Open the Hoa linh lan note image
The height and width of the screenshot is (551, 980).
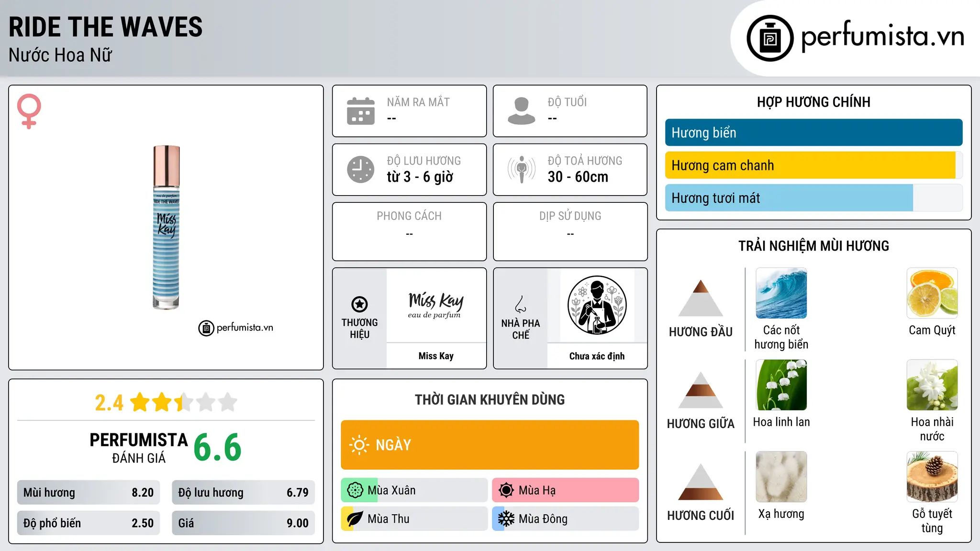point(781,385)
